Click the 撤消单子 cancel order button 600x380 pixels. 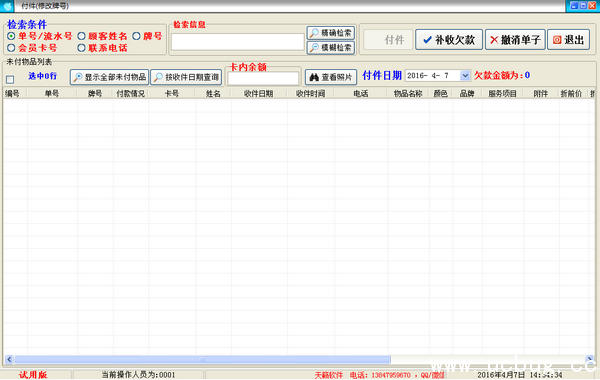point(515,39)
